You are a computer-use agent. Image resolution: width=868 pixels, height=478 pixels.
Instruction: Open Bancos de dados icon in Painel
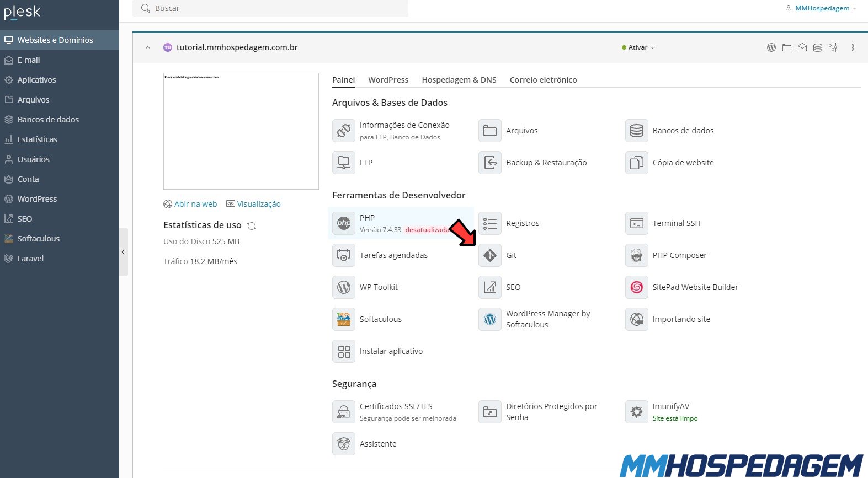tap(637, 131)
